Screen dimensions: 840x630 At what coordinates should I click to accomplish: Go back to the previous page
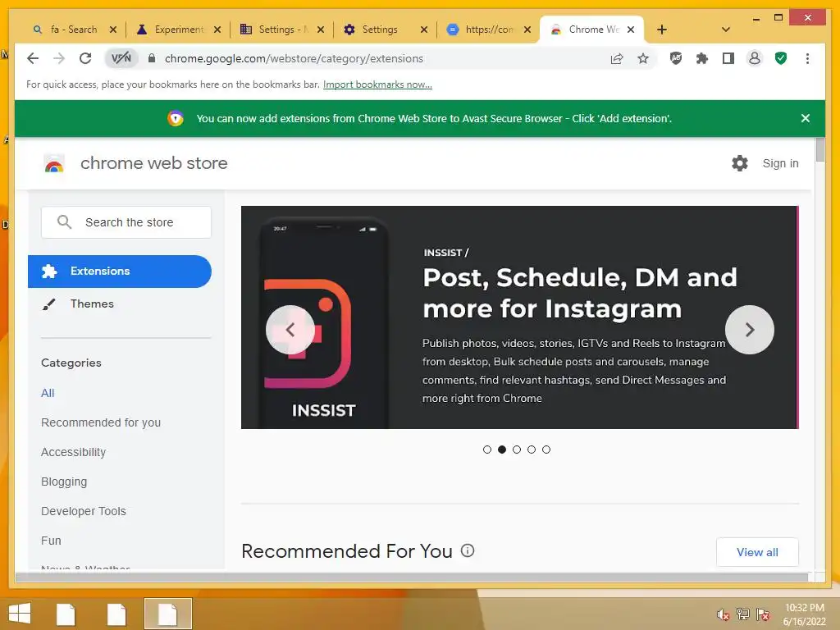33,58
